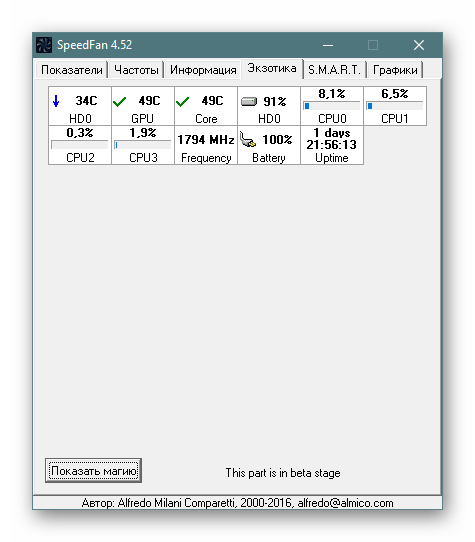Click the author status bar text

point(238,503)
